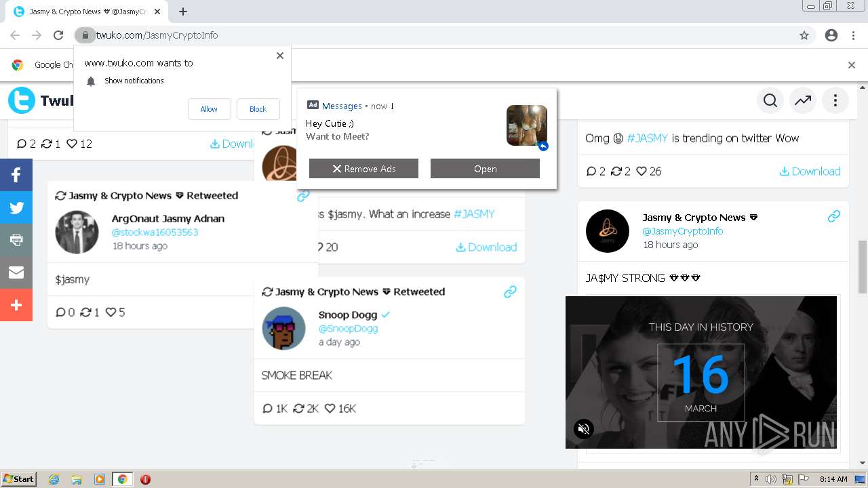The image size is (868, 488).
Task: Click Remove Ads button
Action: (x=363, y=169)
